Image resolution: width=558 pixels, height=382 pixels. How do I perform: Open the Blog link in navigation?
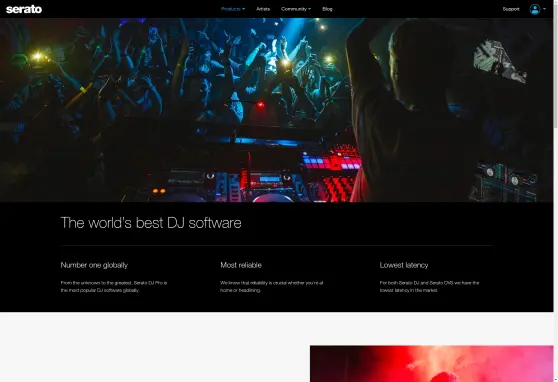[x=327, y=9]
